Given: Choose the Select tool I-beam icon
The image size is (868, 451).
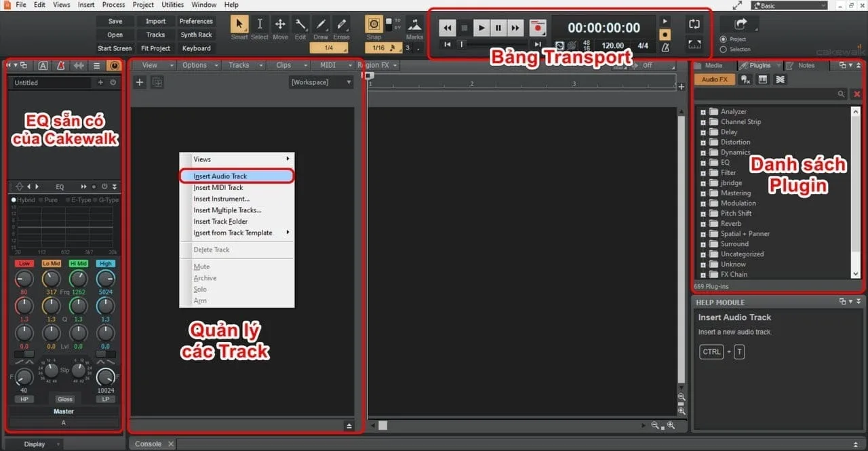Looking at the screenshot, I should (260, 24).
